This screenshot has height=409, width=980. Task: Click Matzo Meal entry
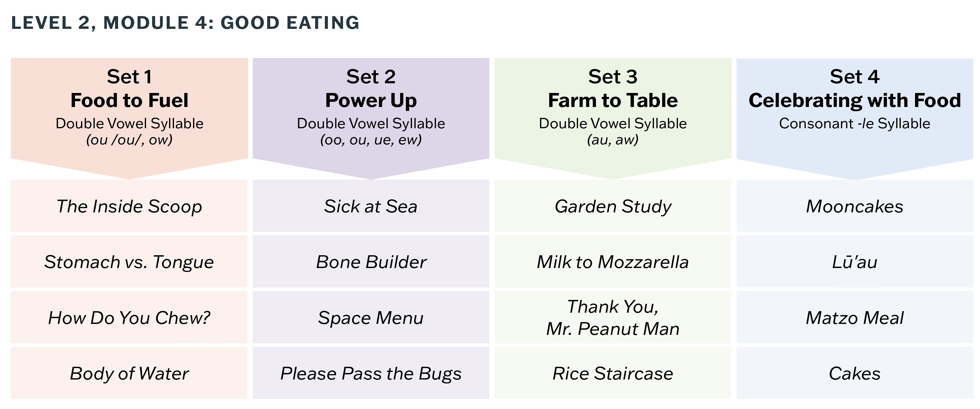(854, 318)
